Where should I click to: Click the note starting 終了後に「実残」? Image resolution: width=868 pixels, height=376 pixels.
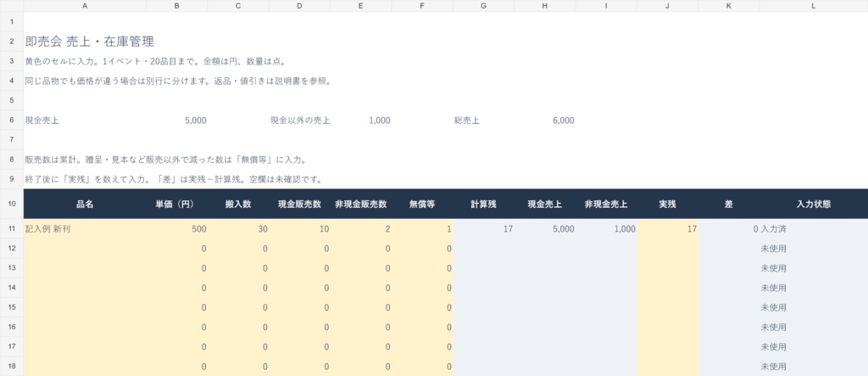174,180
